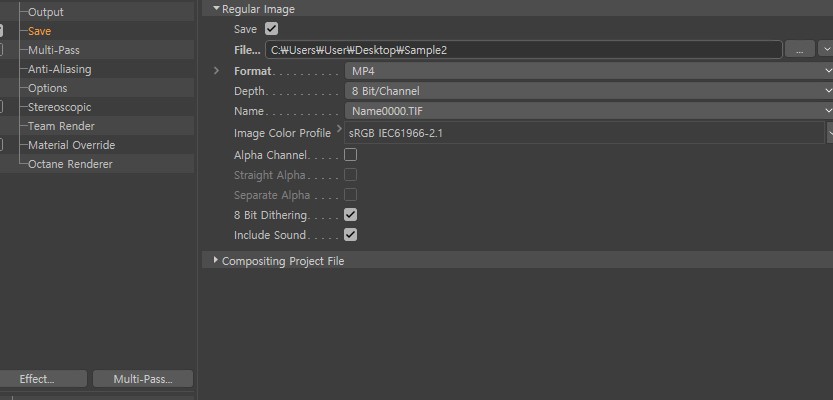Click the Multi-Pass... button
Viewport: 833px width, 400px height.
(143, 379)
